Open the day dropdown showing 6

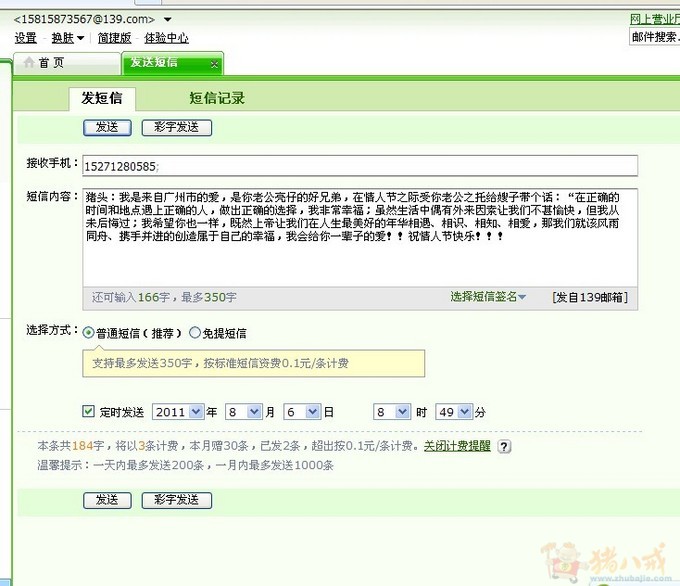302,412
